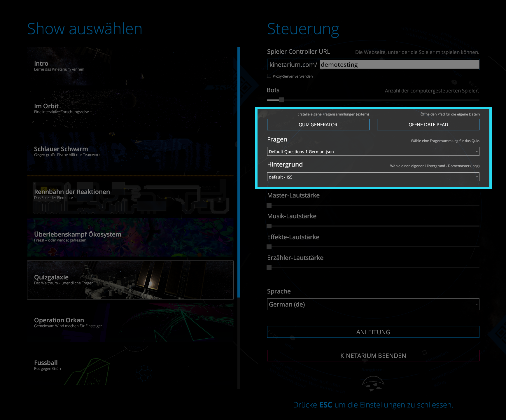The image size is (506, 420).
Task: Expand the Fragen question set dropdown
Action: 373,152
